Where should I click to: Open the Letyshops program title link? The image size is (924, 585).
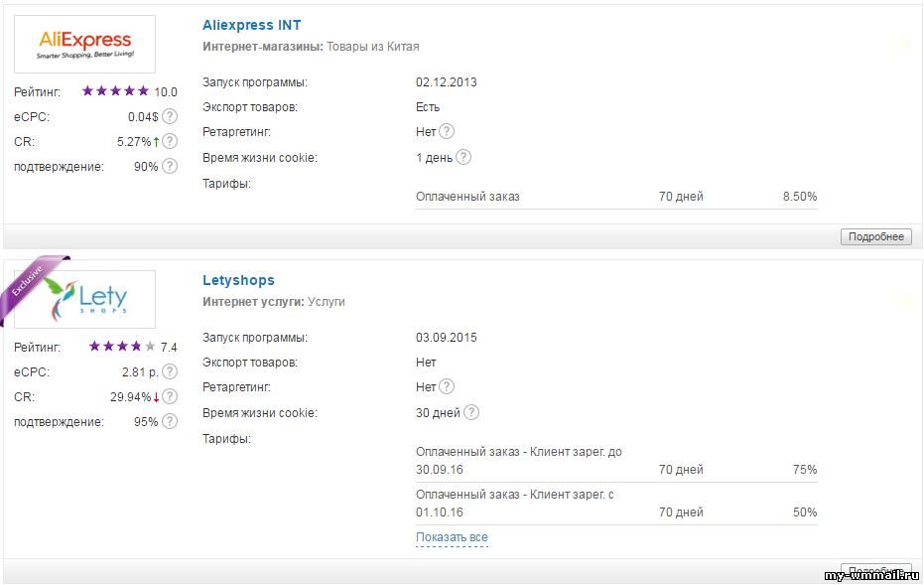[x=238, y=280]
